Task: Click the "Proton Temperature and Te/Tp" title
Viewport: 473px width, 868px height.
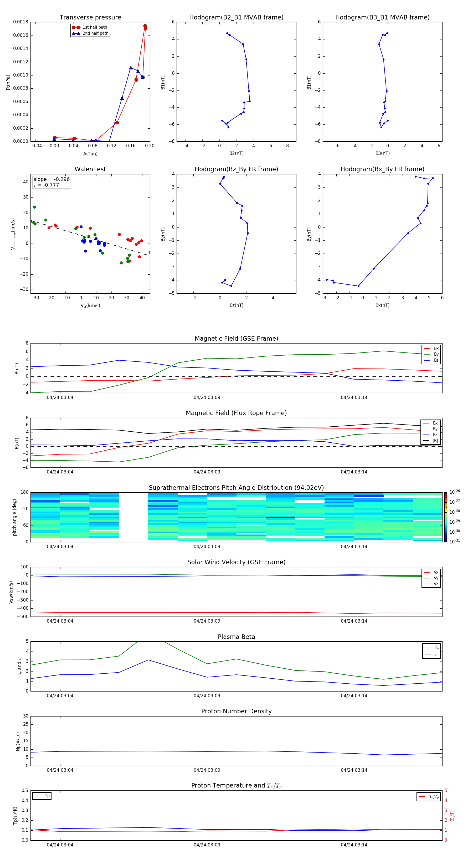Action: tap(236, 786)
